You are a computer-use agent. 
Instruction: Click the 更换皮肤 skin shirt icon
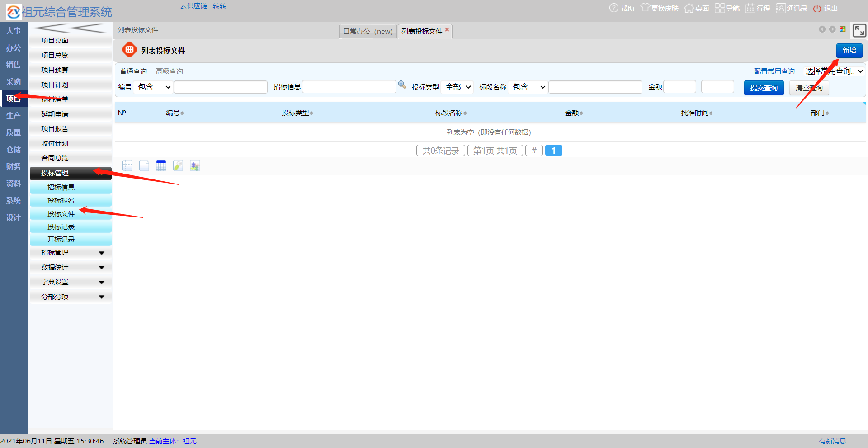[x=645, y=8]
